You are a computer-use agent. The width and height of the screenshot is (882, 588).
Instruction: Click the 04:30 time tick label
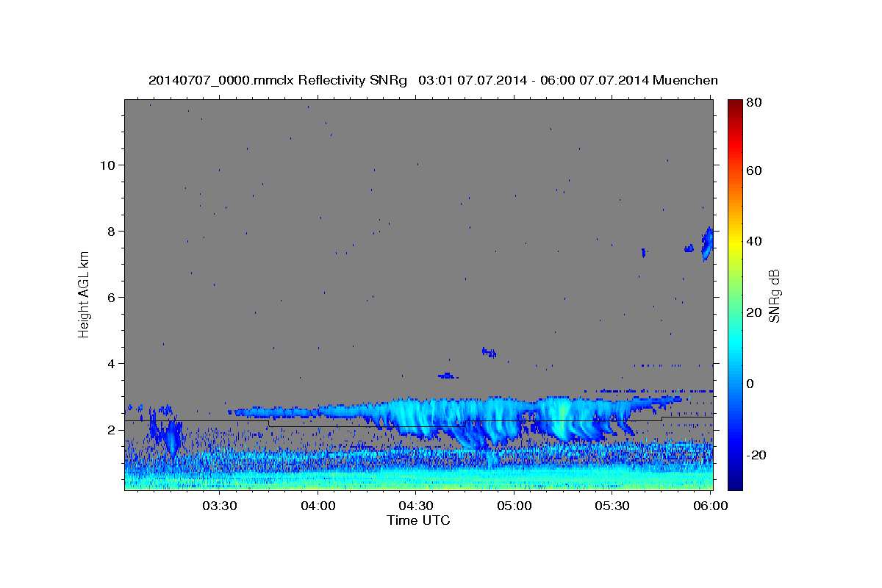[x=417, y=506]
